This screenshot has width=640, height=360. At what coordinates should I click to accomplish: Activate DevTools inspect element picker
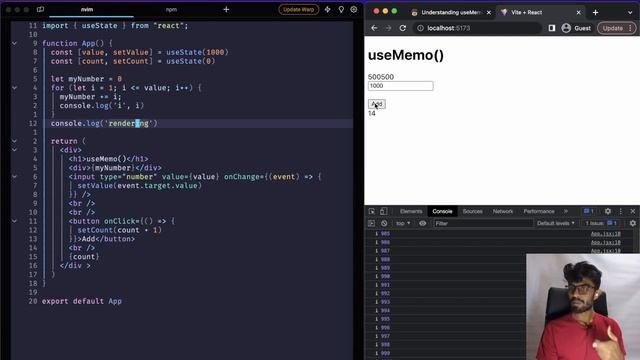point(371,211)
